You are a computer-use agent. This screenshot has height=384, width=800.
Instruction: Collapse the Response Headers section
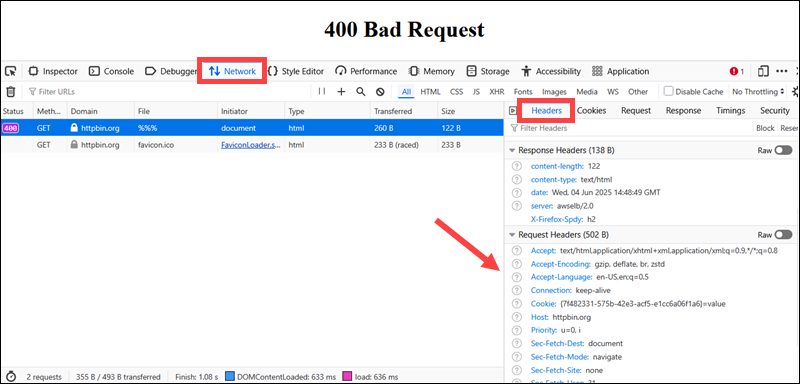click(512, 150)
